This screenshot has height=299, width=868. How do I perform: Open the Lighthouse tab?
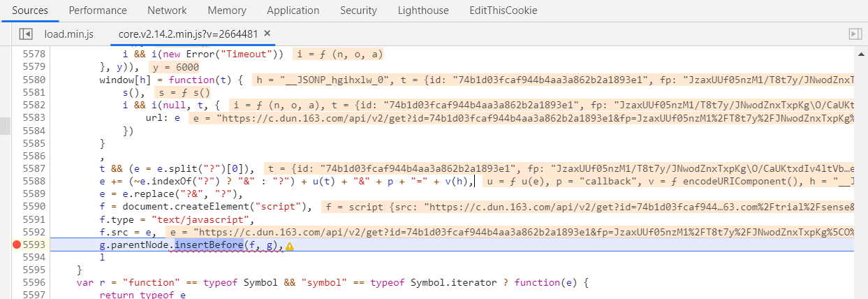click(424, 10)
